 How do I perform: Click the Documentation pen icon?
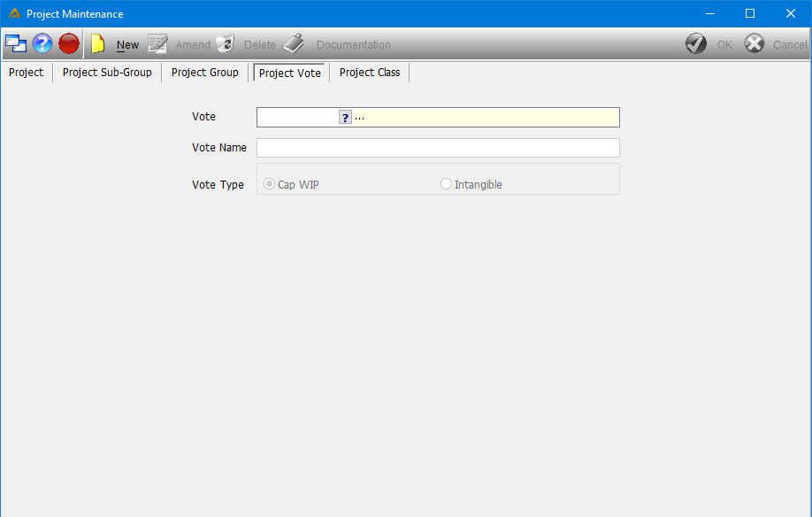coord(294,43)
